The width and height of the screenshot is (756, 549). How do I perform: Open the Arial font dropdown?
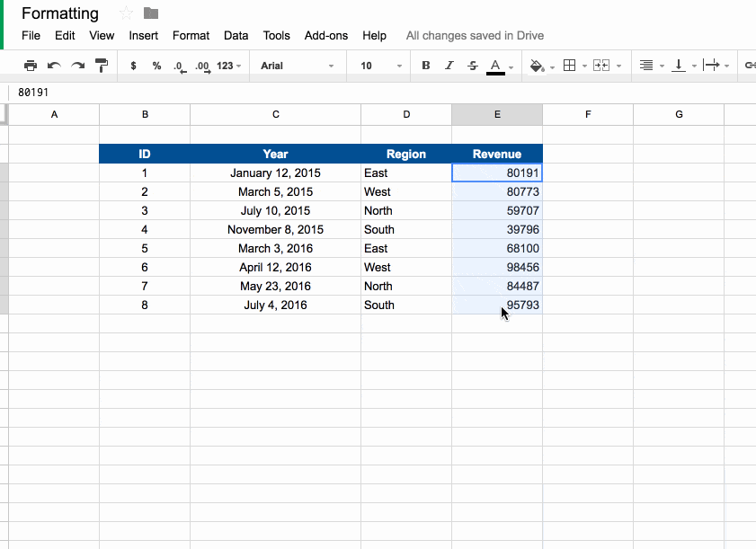tap(298, 66)
